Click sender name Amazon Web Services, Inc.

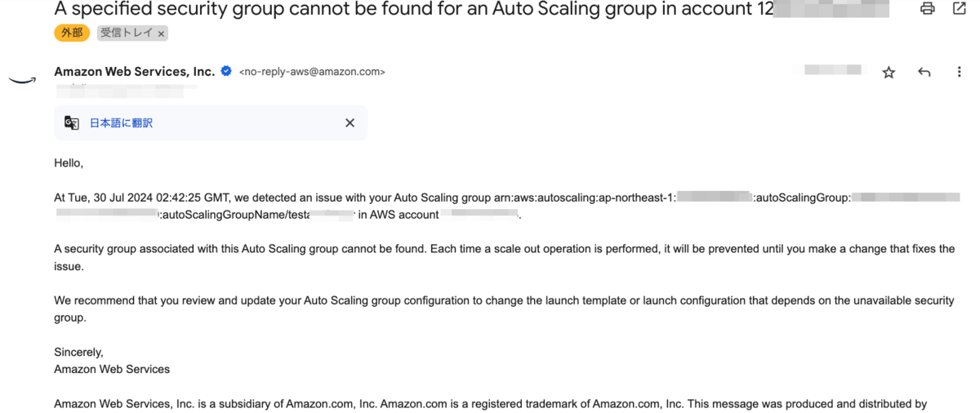[134, 71]
